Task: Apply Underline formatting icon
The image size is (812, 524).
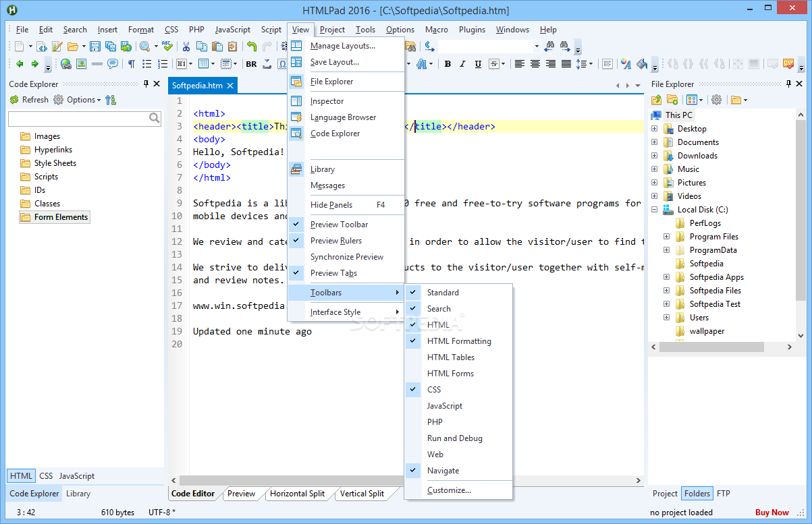Action: click(478, 64)
